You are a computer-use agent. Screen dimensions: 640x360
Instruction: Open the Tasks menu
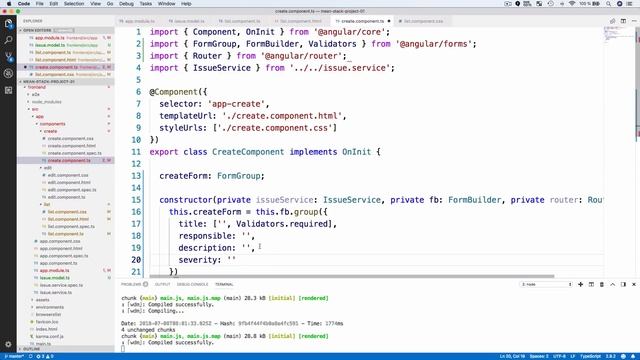[146, 4]
